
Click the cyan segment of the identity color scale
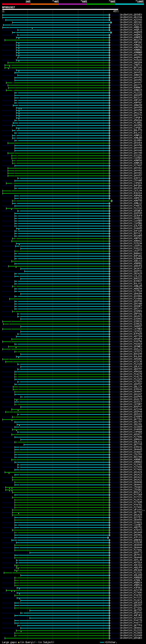coord(130,4)
